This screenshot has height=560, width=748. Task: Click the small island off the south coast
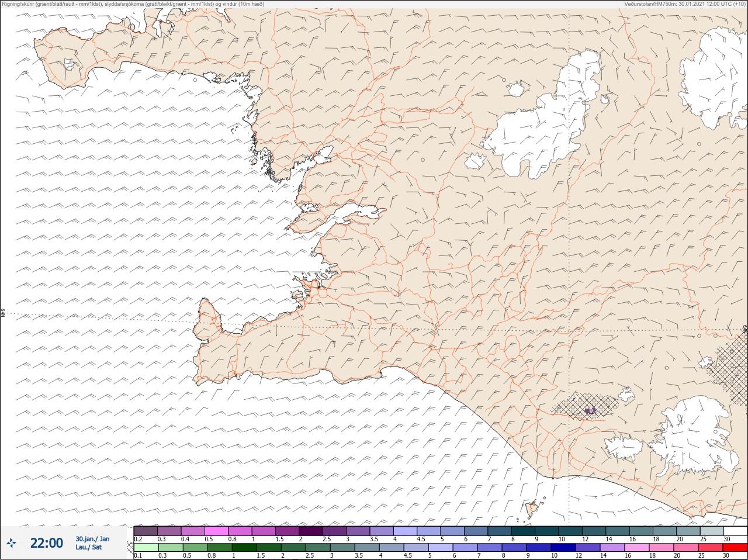click(532, 509)
